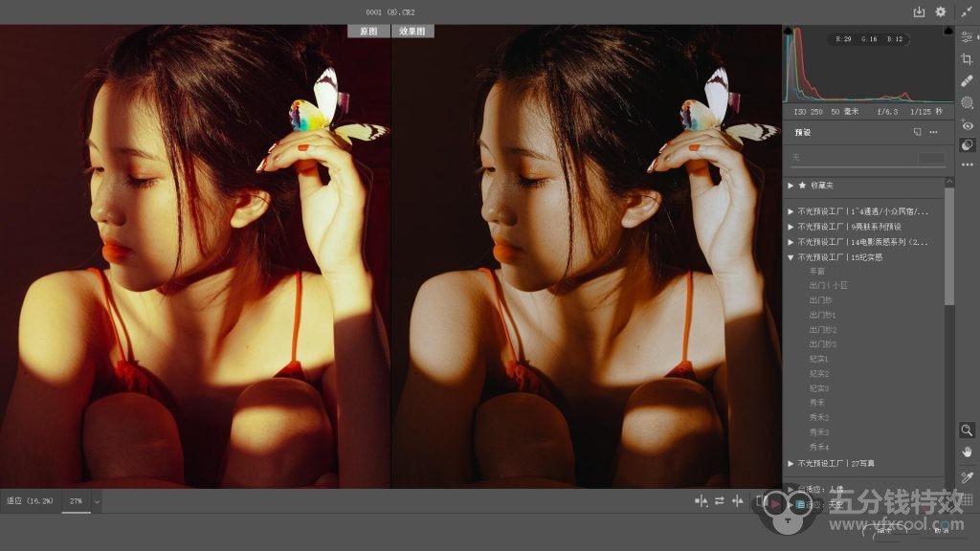The width and height of the screenshot is (980, 551).
Task: Apply the 秀禾2 preset
Action: pyautogui.click(x=819, y=417)
